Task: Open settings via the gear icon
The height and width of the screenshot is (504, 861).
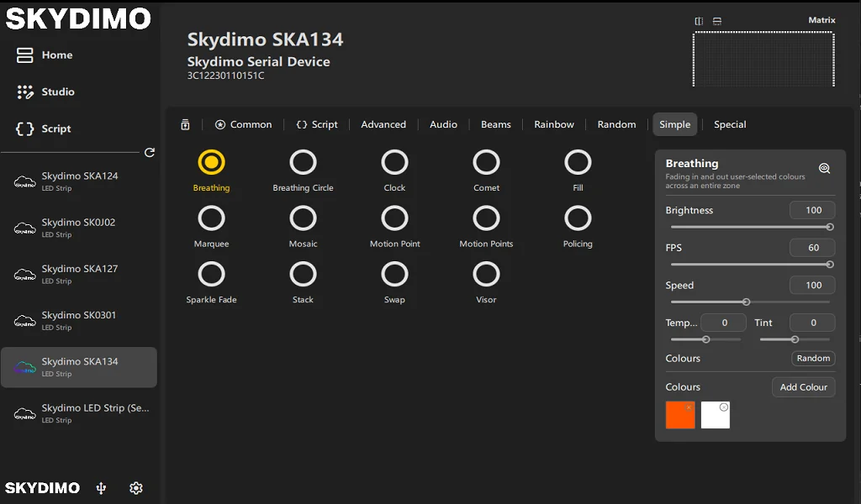Action: coord(136,488)
